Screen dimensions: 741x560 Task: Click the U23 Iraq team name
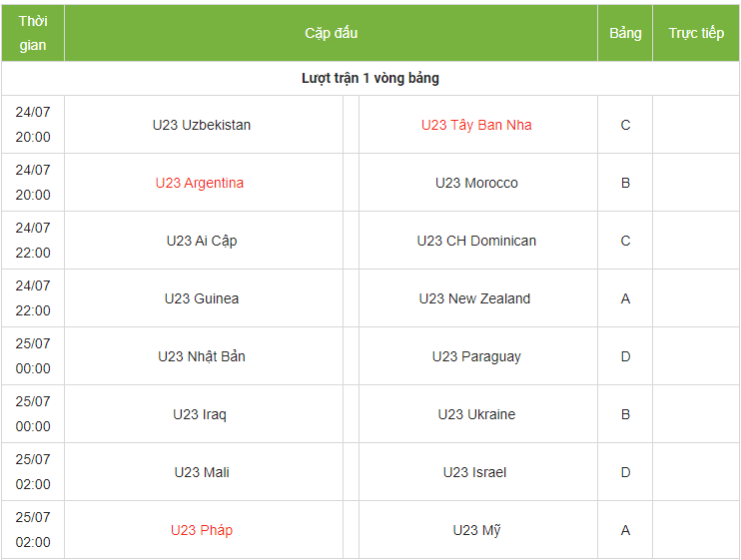coord(200,414)
